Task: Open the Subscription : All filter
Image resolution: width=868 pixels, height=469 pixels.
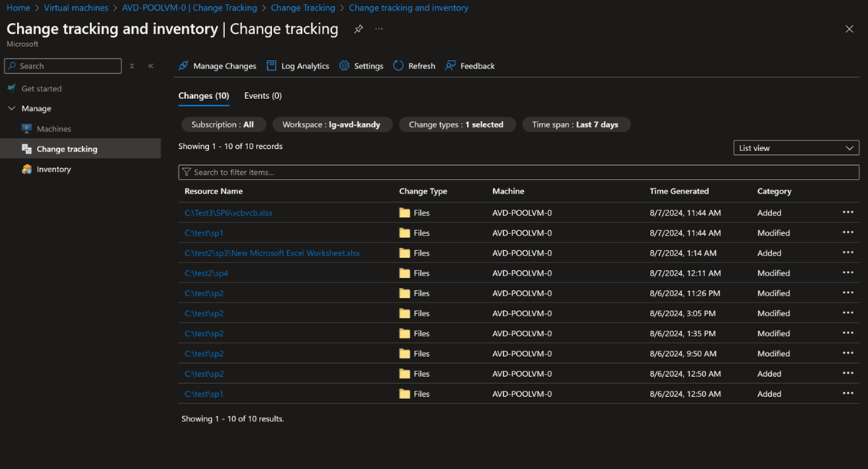Action: pos(223,124)
